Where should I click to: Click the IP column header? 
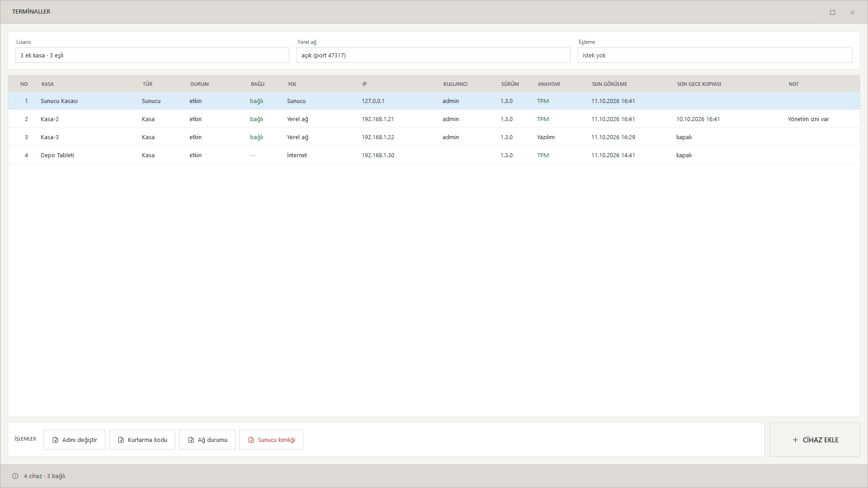pyautogui.click(x=364, y=84)
